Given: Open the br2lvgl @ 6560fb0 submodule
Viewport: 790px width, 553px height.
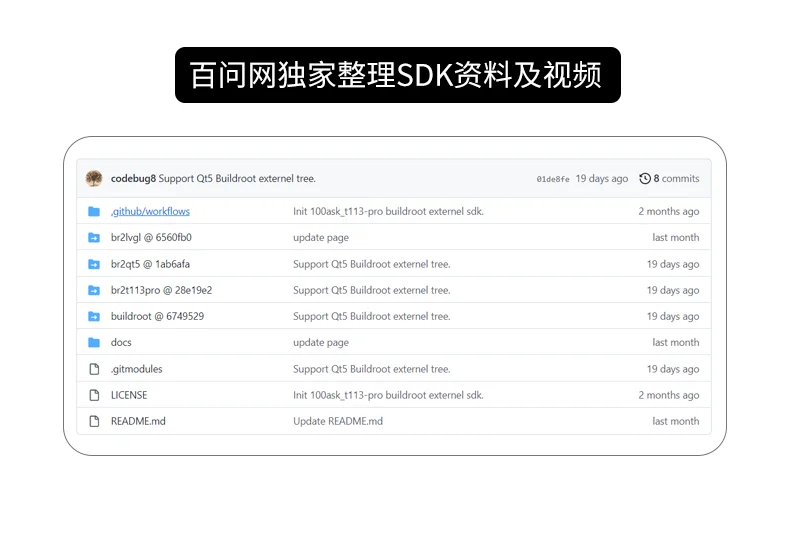Looking at the screenshot, I should [x=151, y=238].
